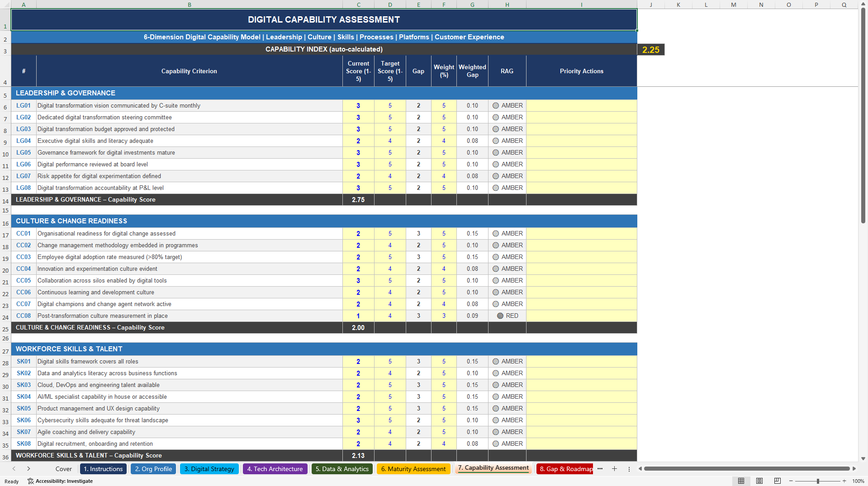Click the select all cells corner
Screen dimensions: 868x486
(x=5, y=5)
